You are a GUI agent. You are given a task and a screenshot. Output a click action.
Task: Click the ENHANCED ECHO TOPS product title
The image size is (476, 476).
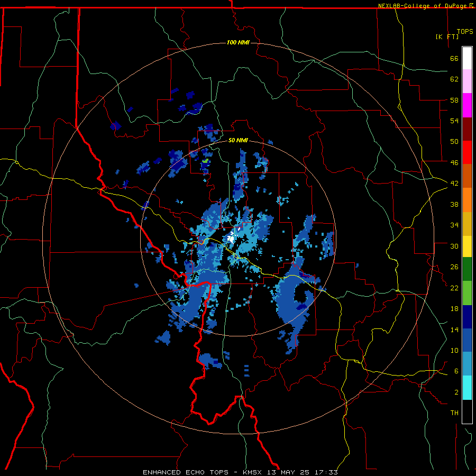(186, 472)
